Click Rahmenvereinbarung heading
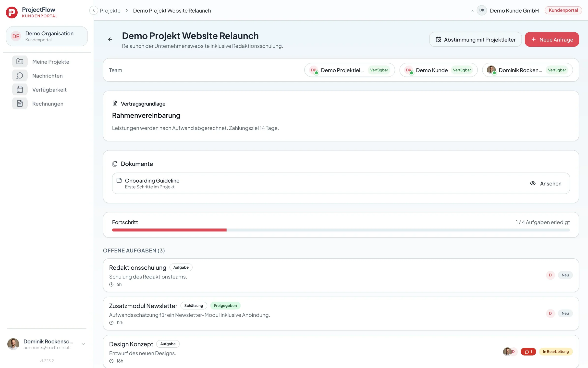 point(146,115)
